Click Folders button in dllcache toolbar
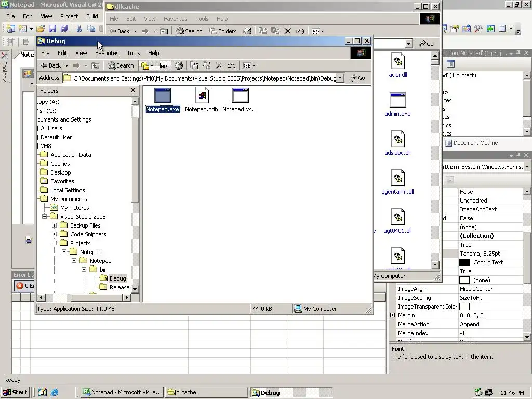 (x=223, y=31)
